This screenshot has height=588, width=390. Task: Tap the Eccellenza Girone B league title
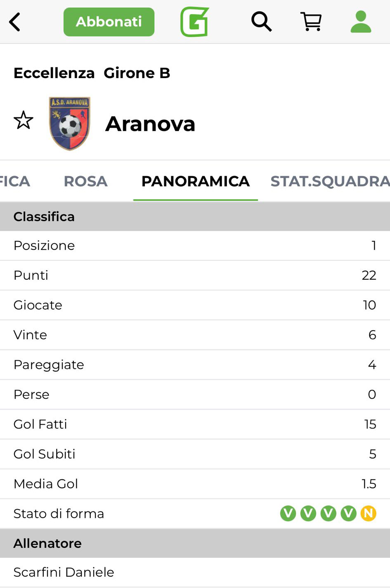click(x=92, y=73)
